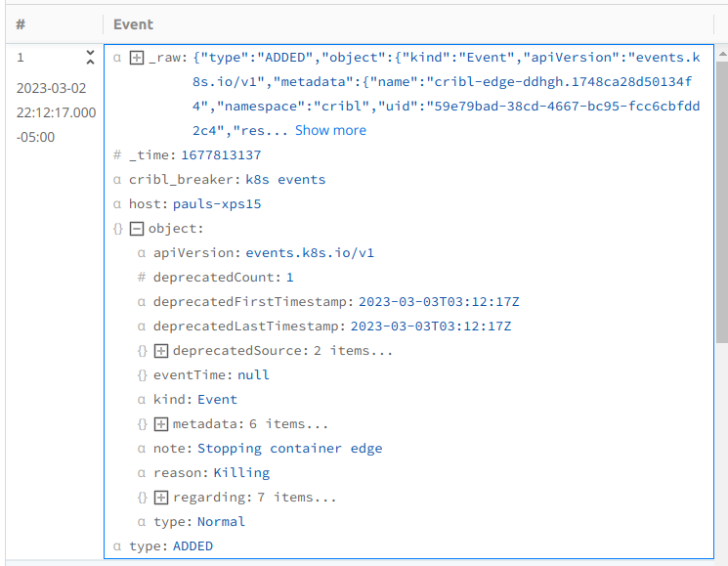Click number type icon beside _time
Viewport: 728px width, 566px height.
(117, 155)
